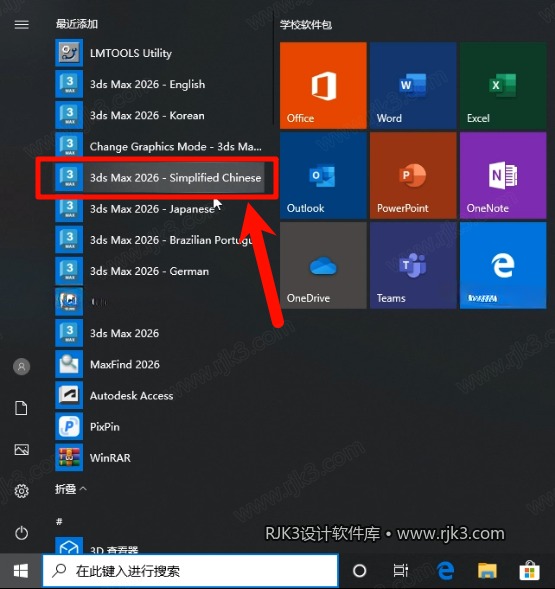Collapse recently added list with 折叠
This screenshot has width=555, height=589.
point(71,489)
